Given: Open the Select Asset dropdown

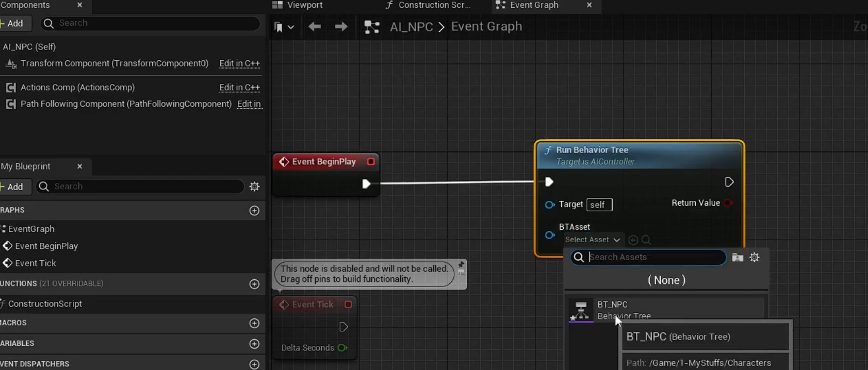Looking at the screenshot, I should coord(592,240).
